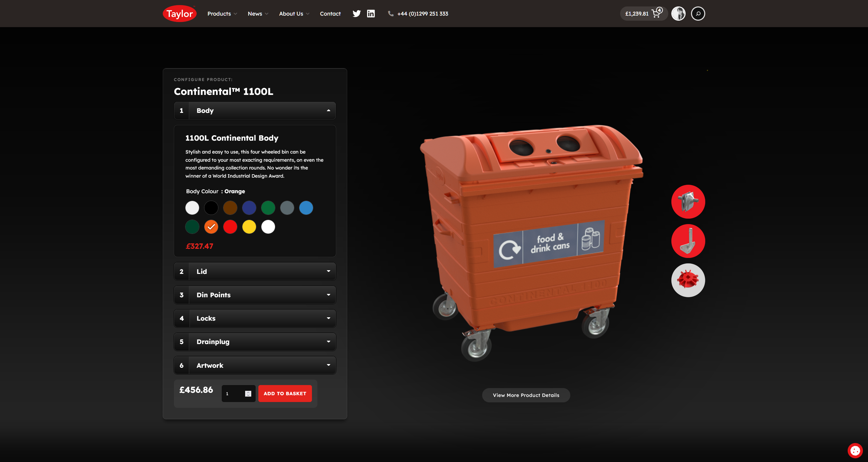868x462 pixels.
Task: Select the black body colour
Action: pos(211,208)
